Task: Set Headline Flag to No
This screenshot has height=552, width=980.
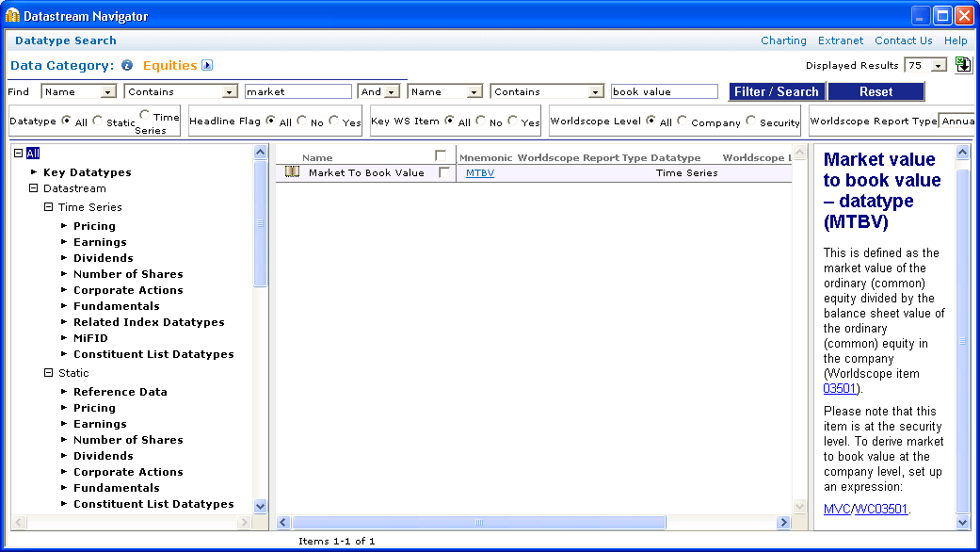Action: pyautogui.click(x=302, y=120)
